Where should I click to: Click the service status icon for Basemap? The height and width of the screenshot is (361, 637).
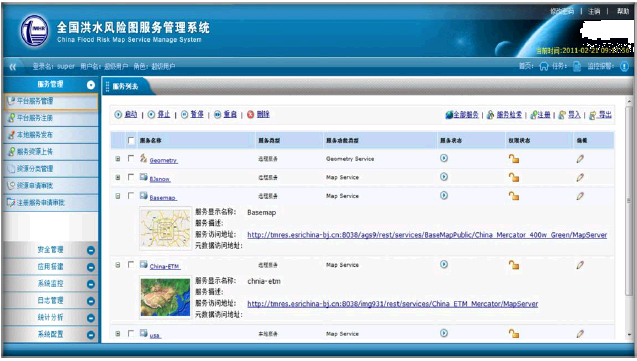pos(444,195)
